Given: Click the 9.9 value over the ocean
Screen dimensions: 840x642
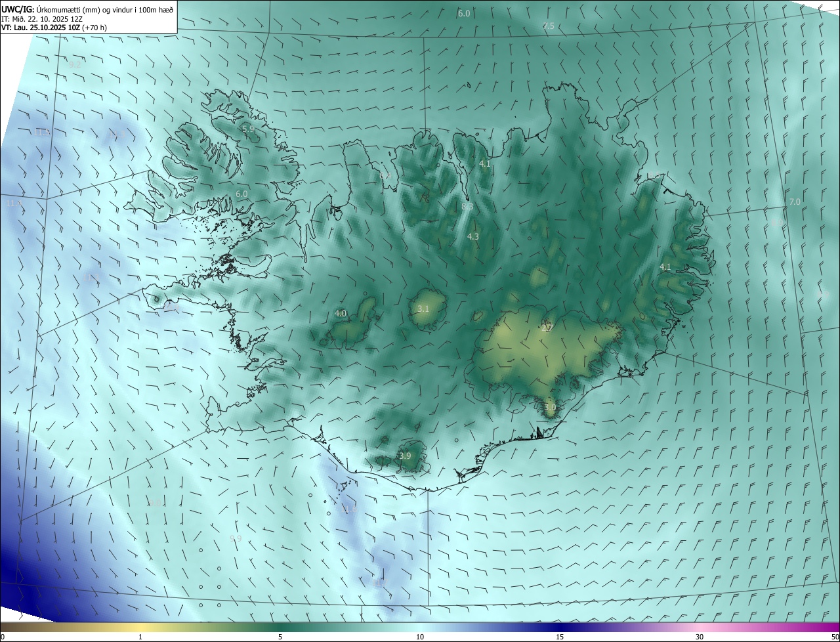Looking at the screenshot, I should [x=236, y=538].
